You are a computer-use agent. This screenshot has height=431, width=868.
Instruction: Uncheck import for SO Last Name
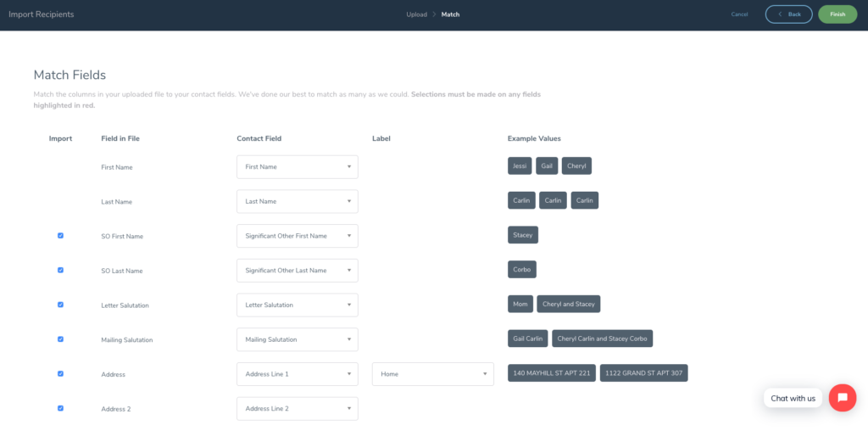(x=60, y=270)
